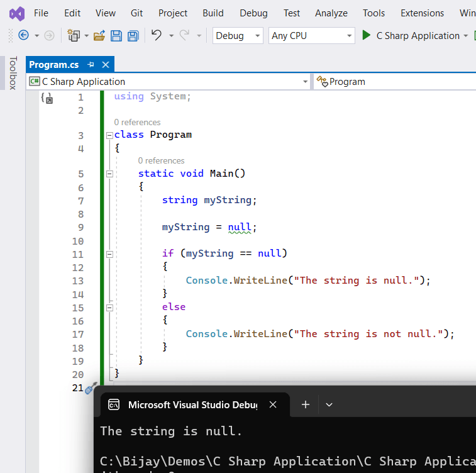Open the back navigation history dropdown arrow
The width and height of the screenshot is (476, 473).
click(36, 36)
